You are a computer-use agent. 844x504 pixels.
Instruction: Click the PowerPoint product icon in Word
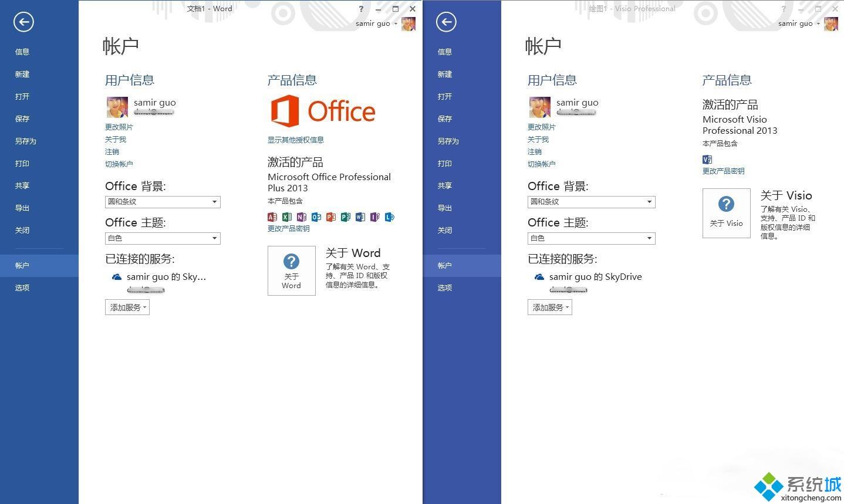[x=331, y=217]
